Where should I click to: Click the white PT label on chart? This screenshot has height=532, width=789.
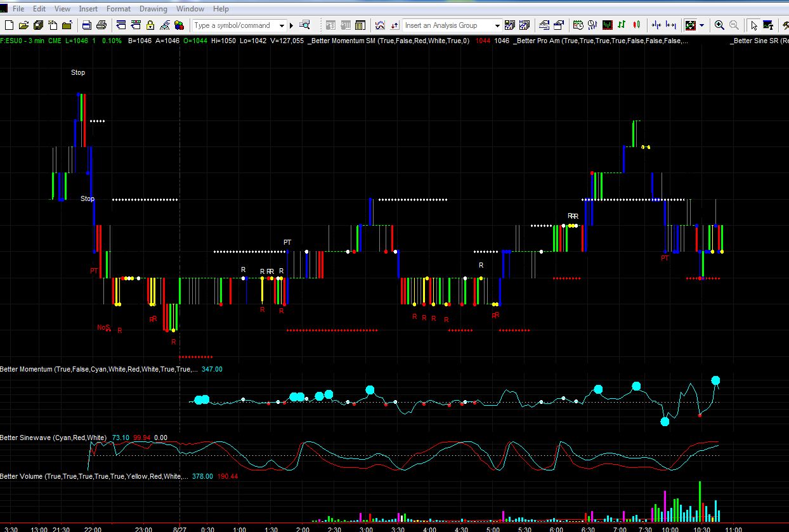click(x=287, y=242)
